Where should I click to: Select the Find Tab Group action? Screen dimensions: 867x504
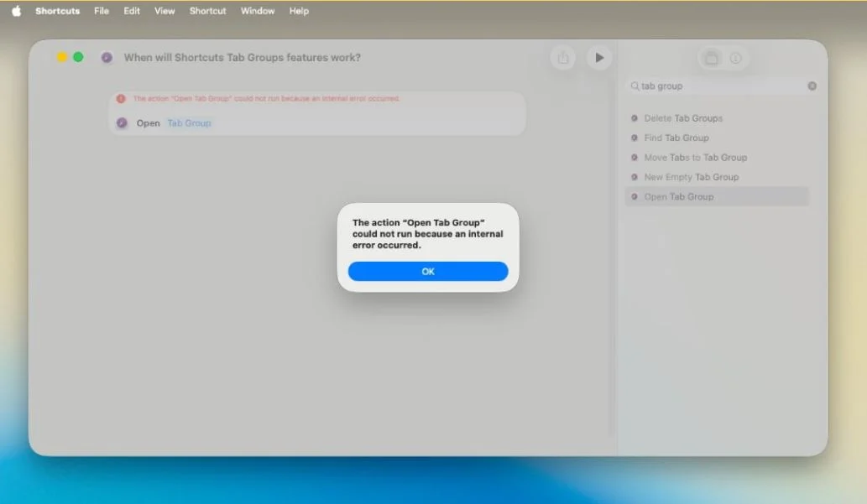(717, 138)
